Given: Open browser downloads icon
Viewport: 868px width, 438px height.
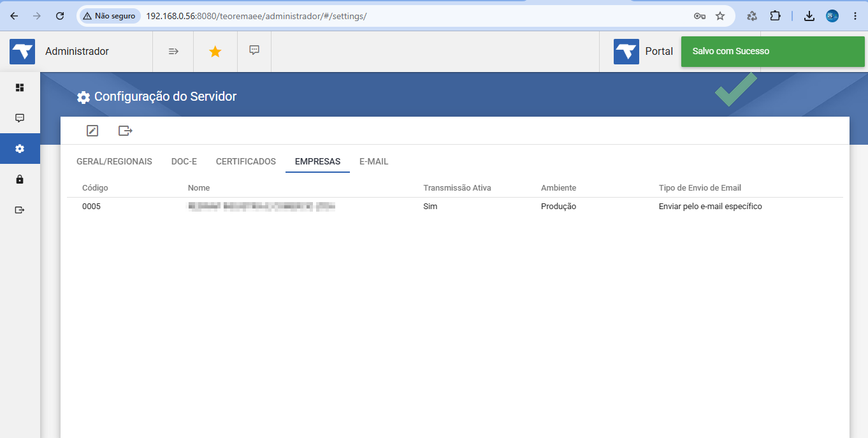Looking at the screenshot, I should [809, 16].
